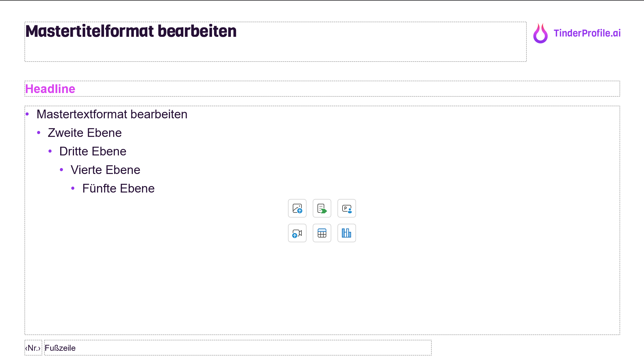The width and height of the screenshot is (644, 362).
Task: Click the Fünfte Ebene text line
Action: point(118,189)
